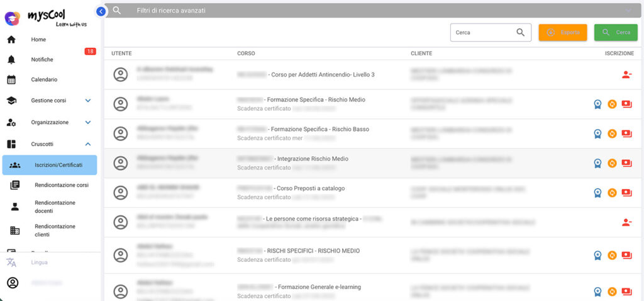
Task: Click the text 'Le persone come risorsa strategica'
Action: click(x=313, y=219)
